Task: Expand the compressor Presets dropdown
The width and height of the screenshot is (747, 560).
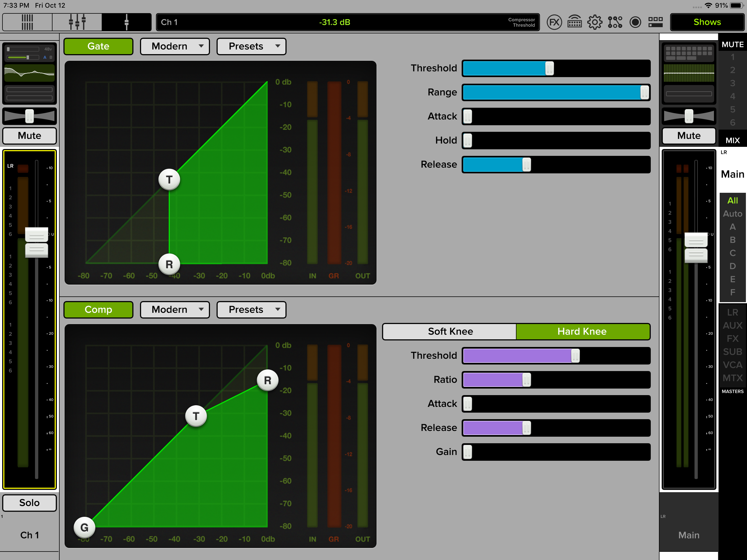Action: (x=251, y=310)
